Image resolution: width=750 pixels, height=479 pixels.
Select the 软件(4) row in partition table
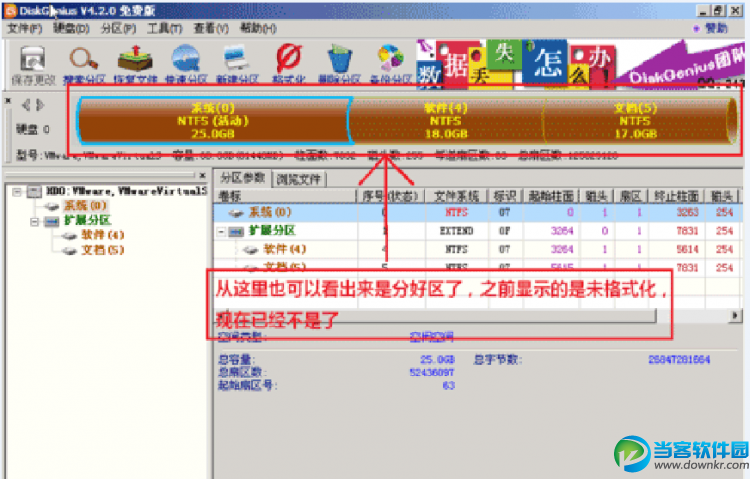point(478,249)
